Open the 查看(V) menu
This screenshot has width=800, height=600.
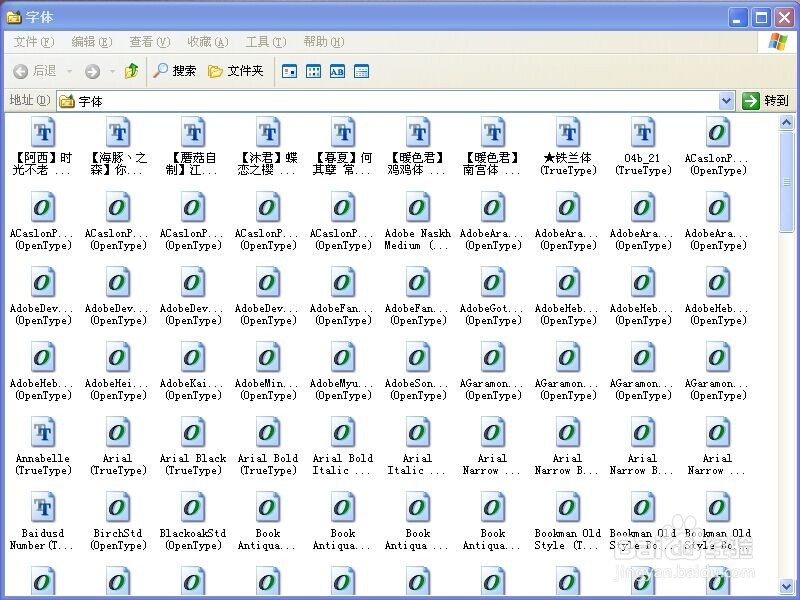[149, 42]
